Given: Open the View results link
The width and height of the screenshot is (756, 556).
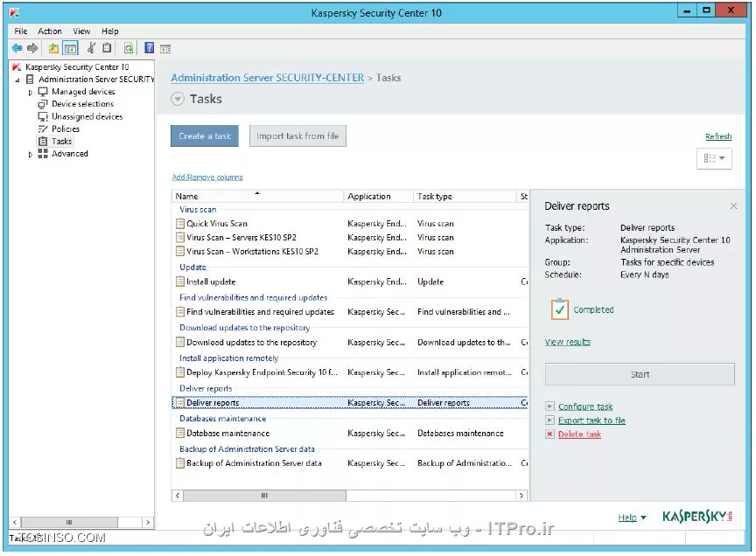Looking at the screenshot, I should pyautogui.click(x=568, y=342).
